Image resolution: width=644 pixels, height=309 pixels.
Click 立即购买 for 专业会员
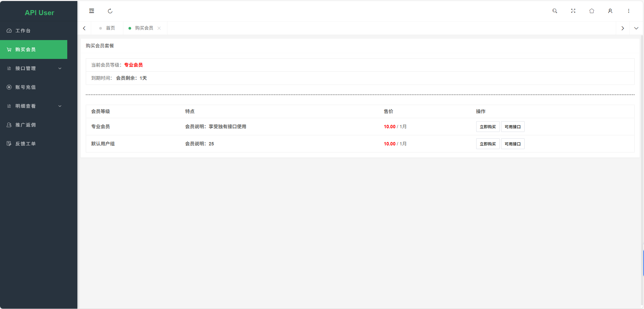[487, 127]
